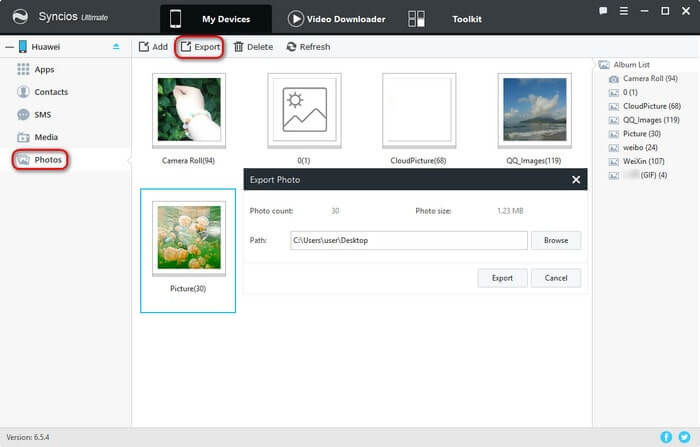Screen dimensions: 700x447
Task: Click the Add toolbar icon
Action: (143, 47)
